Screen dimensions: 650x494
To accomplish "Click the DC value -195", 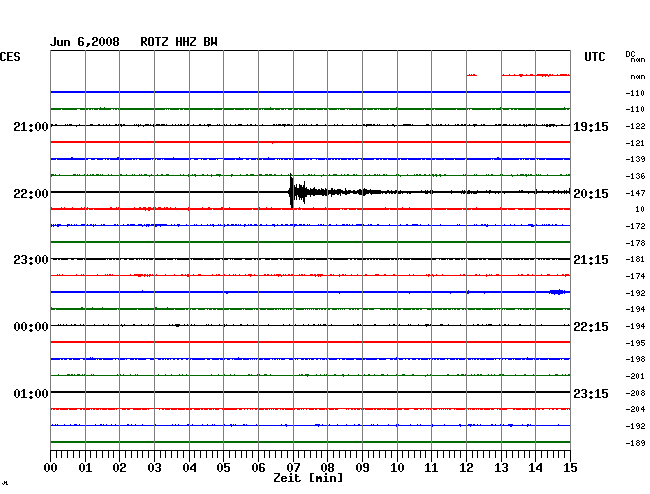I will [635, 343].
